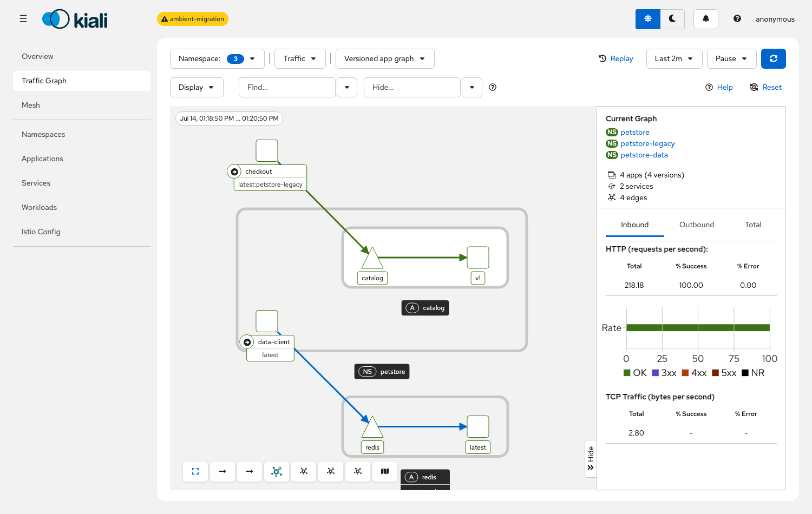This screenshot has height=514, width=812.
Task: Click the catalog app box label
Action: click(425, 308)
